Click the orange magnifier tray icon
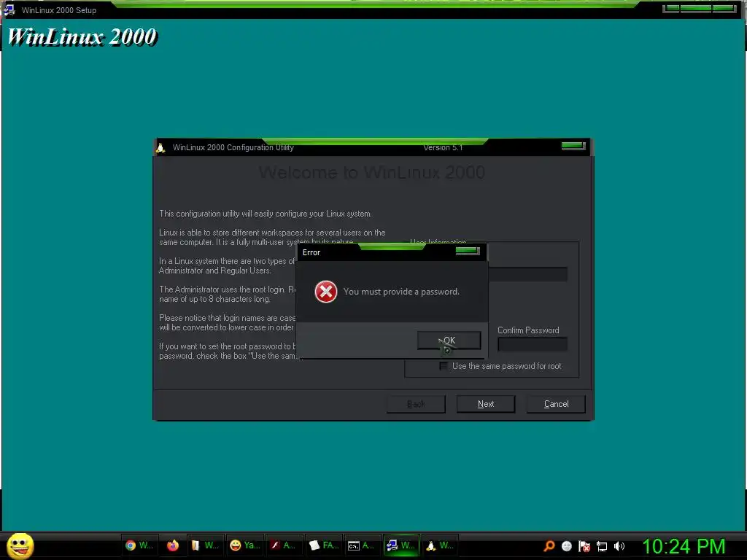 pos(549,546)
